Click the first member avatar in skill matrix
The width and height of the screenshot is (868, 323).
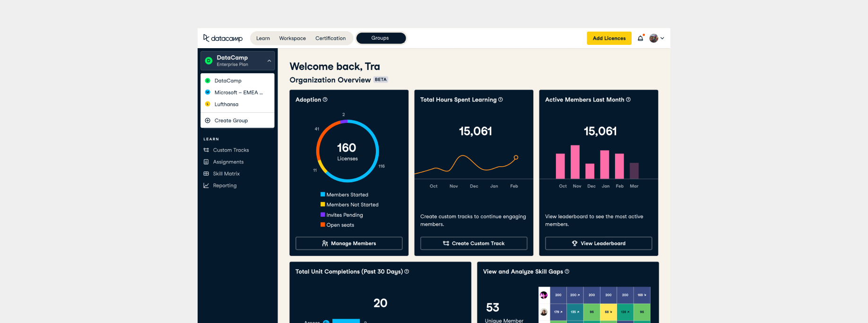tap(544, 295)
